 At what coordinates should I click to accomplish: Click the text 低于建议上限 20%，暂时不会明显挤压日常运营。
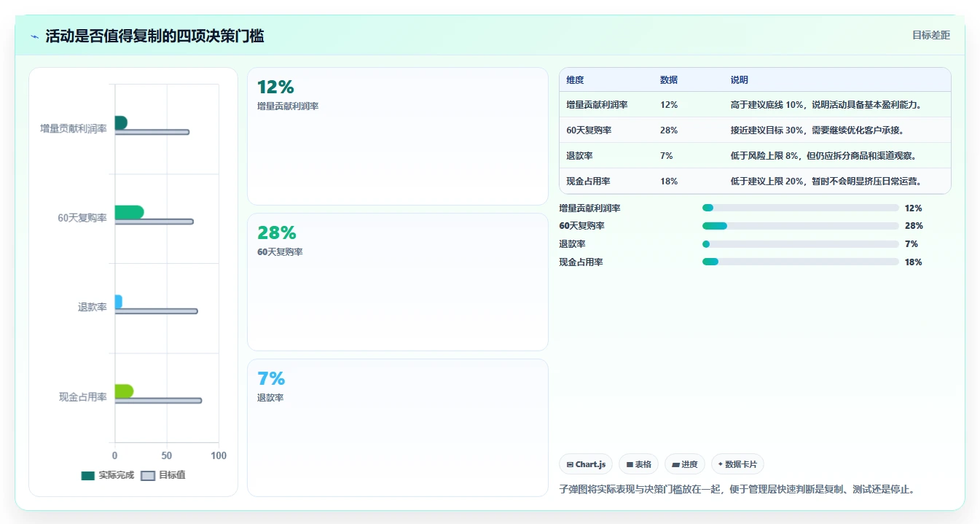click(827, 181)
